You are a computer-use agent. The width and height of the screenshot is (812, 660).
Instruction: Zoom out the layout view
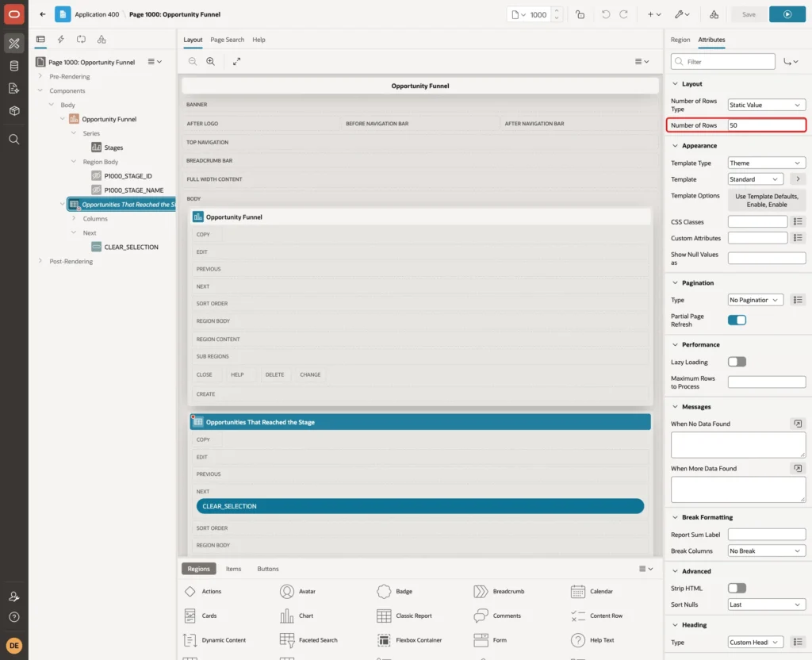(x=192, y=61)
